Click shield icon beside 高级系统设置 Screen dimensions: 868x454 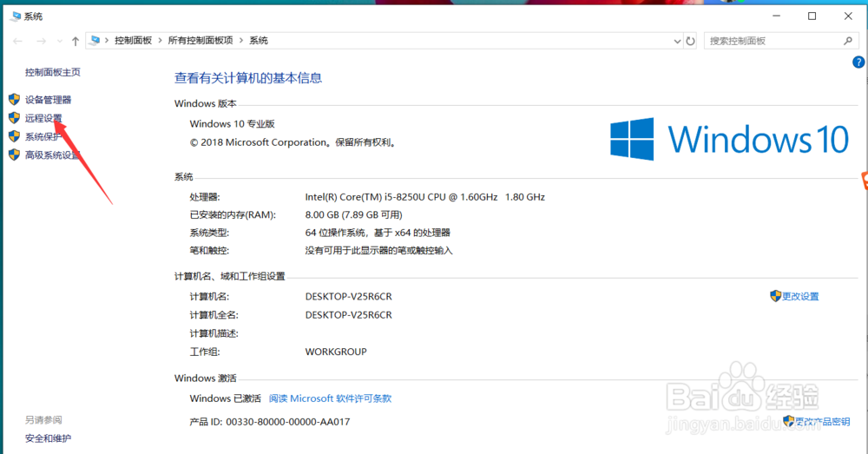pyautogui.click(x=15, y=155)
